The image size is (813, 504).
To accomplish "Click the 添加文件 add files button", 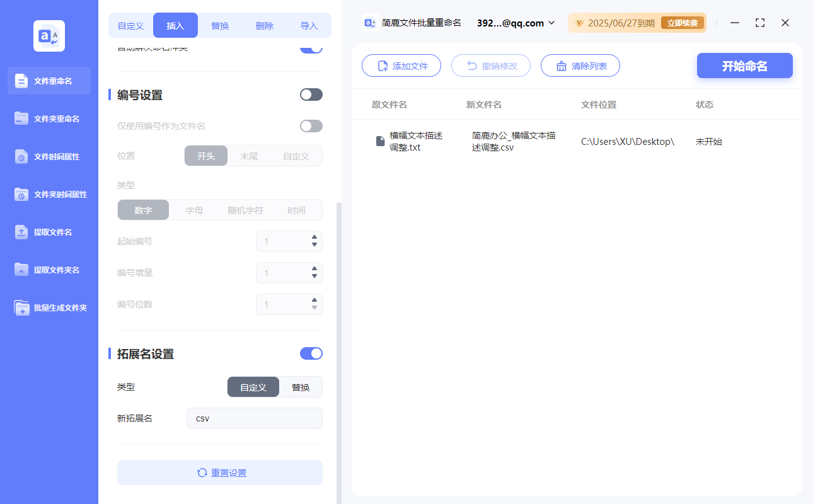I will click(x=401, y=65).
